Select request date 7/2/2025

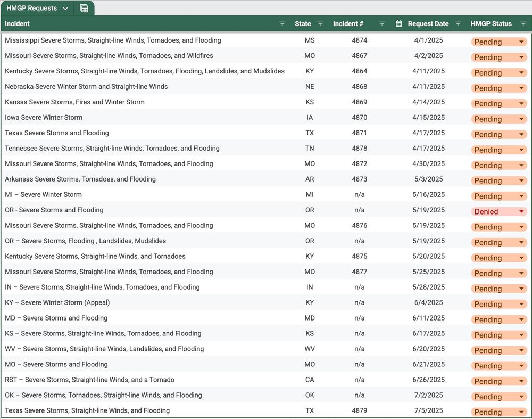click(x=428, y=395)
